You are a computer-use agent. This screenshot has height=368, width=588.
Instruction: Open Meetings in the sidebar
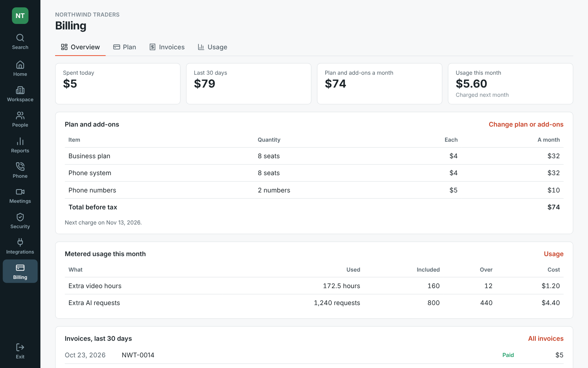(x=20, y=196)
